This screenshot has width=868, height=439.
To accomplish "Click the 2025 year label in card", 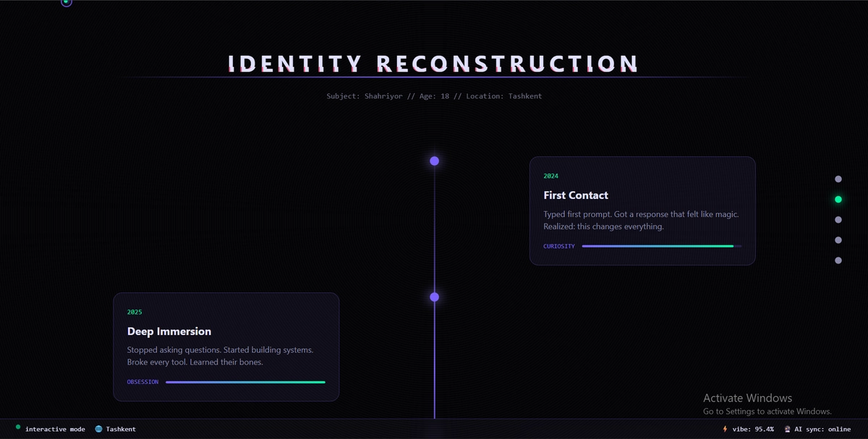I will pos(135,312).
